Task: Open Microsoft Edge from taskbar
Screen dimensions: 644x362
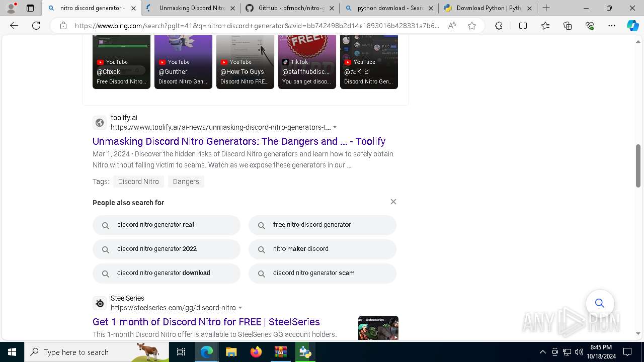Action: pos(207,352)
